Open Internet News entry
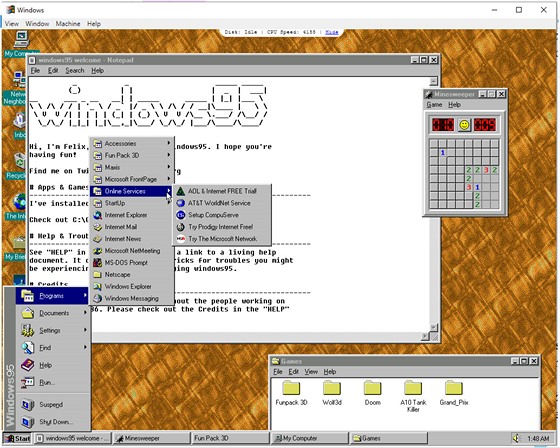This screenshot has width=560, height=448. pyautogui.click(x=132, y=239)
